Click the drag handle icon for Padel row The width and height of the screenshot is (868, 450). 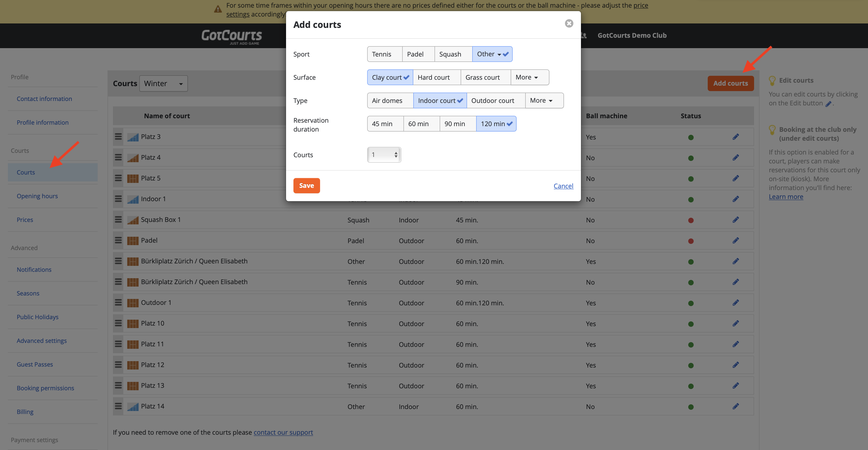[118, 240]
